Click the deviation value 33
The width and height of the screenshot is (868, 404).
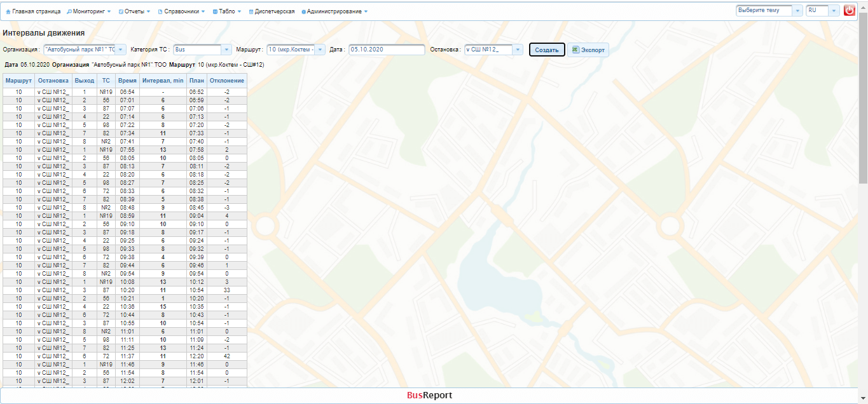tap(227, 290)
